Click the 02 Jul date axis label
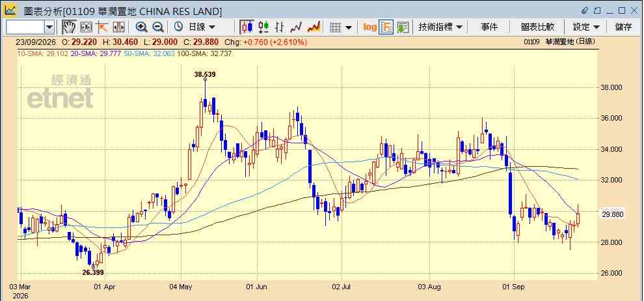Image resolution: width=644 pixels, height=301 pixels. pos(342,286)
